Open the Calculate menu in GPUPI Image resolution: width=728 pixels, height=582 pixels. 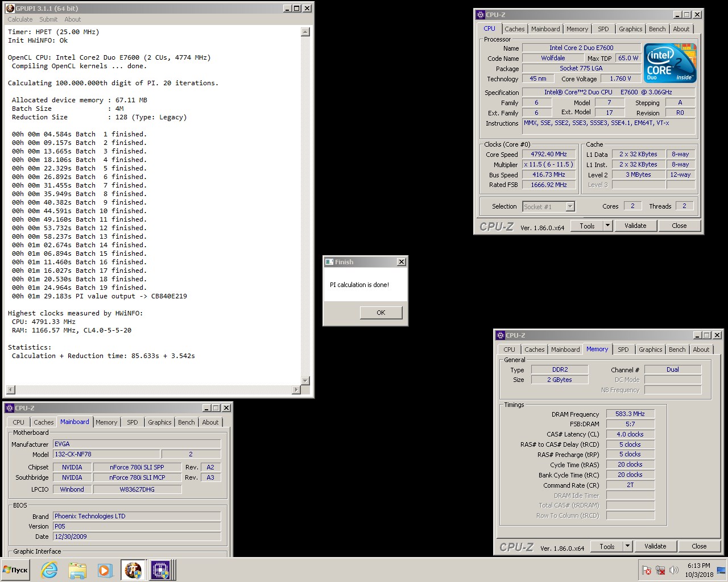[20, 19]
